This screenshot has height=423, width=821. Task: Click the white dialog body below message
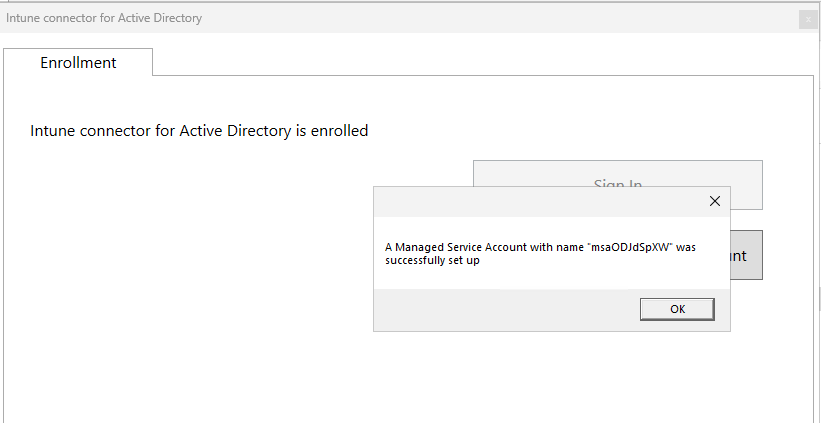point(550,278)
